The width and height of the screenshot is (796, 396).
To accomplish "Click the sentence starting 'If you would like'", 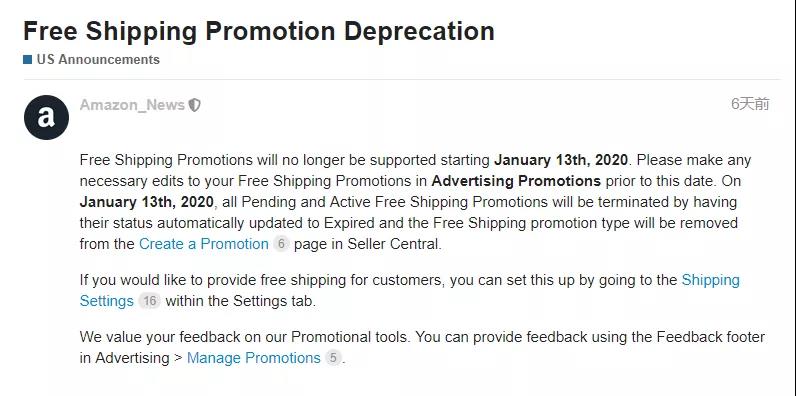I will pos(409,291).
